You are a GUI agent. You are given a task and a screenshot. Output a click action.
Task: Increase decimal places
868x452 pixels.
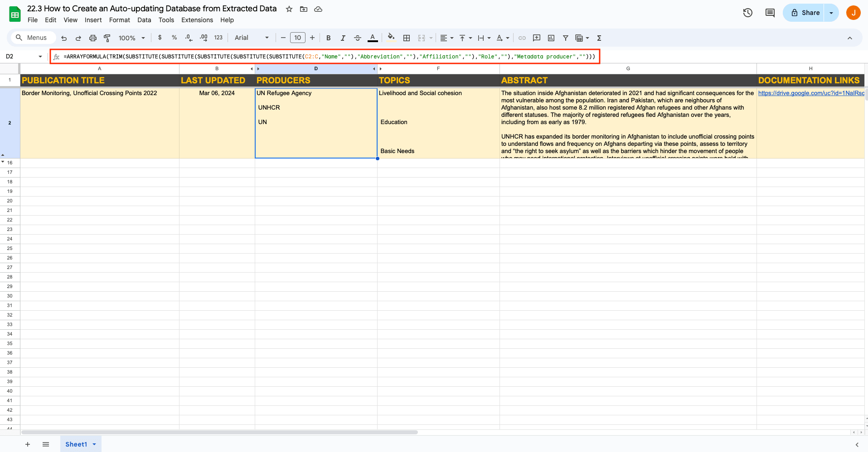click(x=204, y=38)
